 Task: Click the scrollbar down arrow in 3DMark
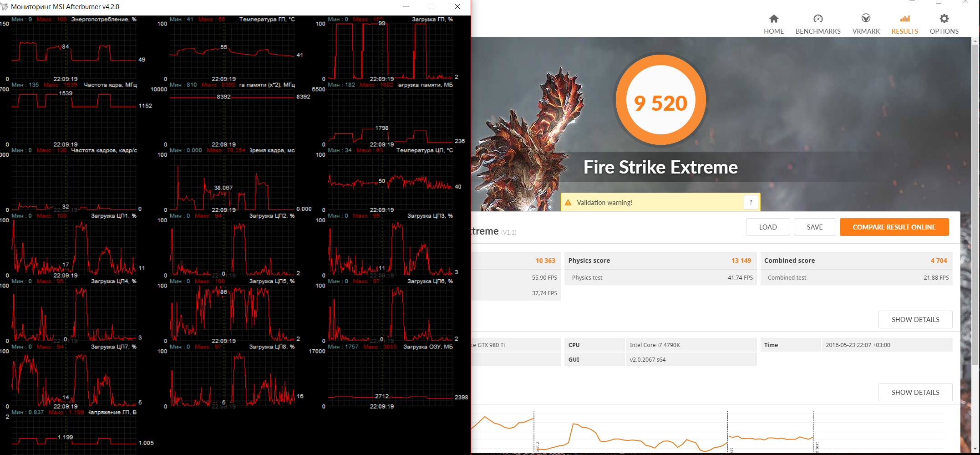pos(975,449)
